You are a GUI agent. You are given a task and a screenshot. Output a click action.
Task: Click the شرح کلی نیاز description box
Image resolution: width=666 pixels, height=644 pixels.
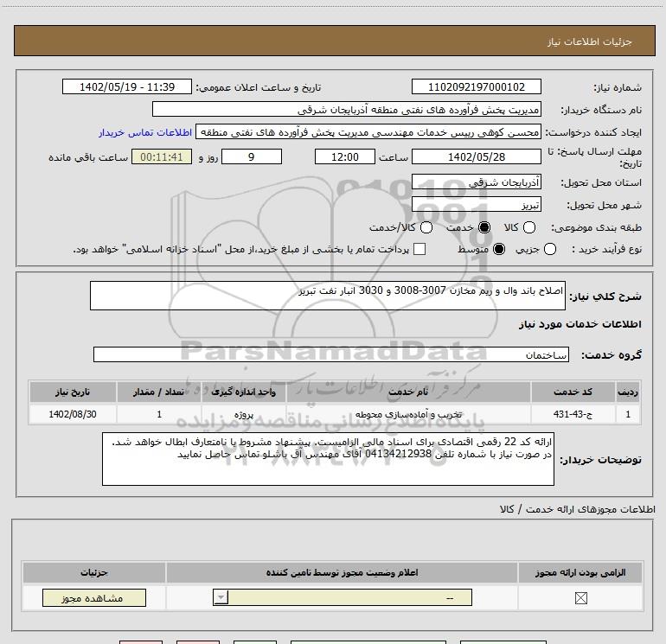pyautogui.click(x=328, y=296)
